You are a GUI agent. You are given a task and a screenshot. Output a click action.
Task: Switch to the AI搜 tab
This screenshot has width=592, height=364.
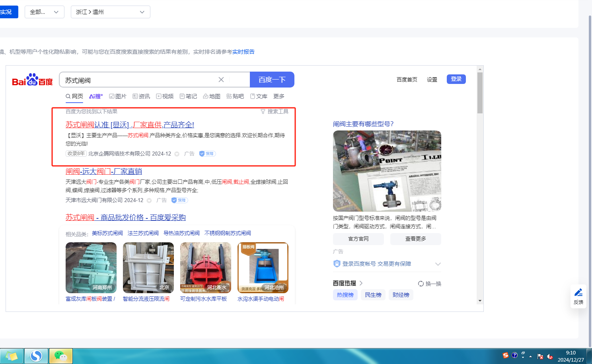[x=96, y=96]
